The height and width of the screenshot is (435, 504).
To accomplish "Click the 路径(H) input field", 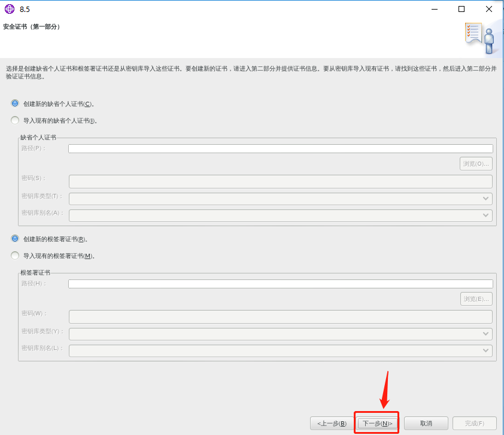I will (x=281, y=284).
